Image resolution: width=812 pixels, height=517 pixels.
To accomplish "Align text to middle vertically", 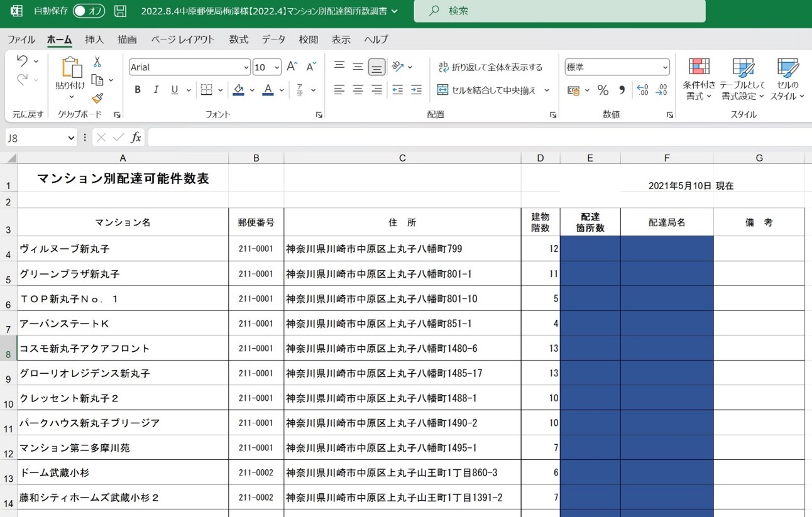I will point(358,67).
